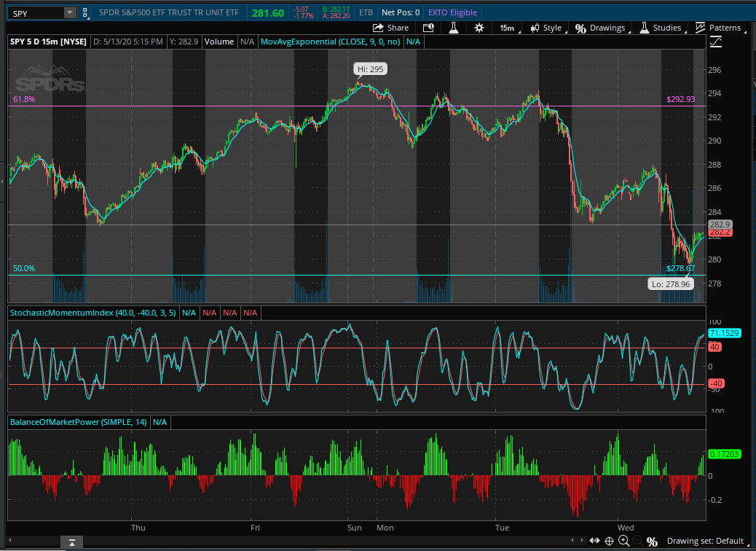The image size is (756, 551).
Task: Click the Lo: 278.96 price bubble
Action: tap(671, 284)
